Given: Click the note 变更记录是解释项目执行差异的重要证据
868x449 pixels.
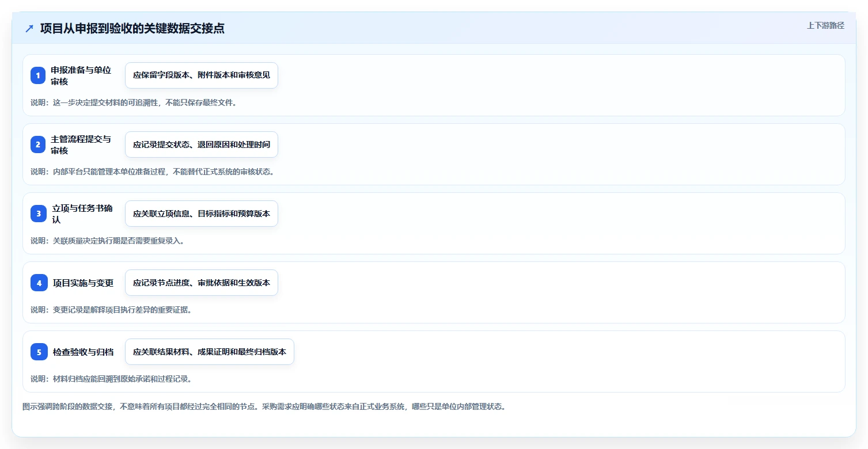Looking at the screenshot, I should click(111, 310).
